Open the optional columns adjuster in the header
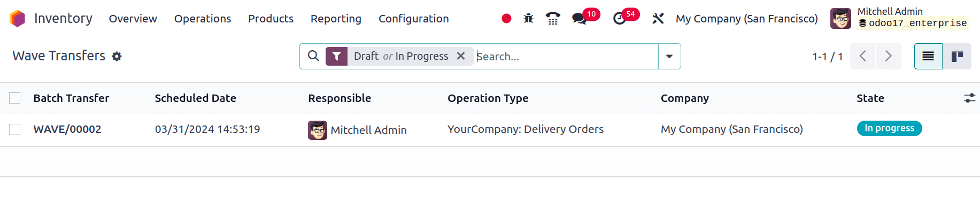 [x=969, y=98]
